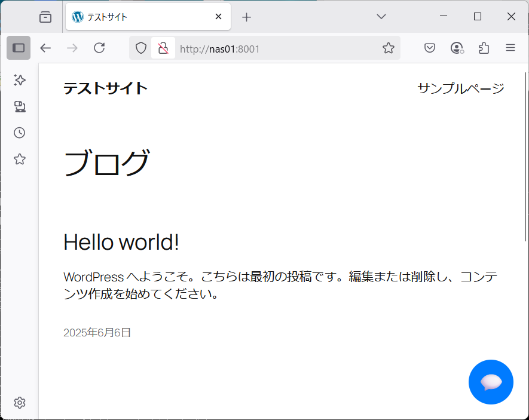
Task: Open synced tabs in the sidebar
Action: click(x=20, y=106)
